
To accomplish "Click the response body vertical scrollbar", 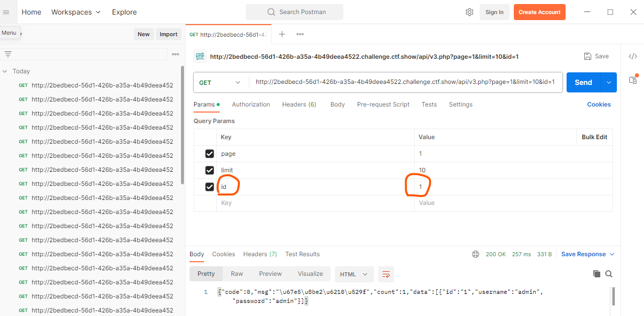I will point(613,296).
